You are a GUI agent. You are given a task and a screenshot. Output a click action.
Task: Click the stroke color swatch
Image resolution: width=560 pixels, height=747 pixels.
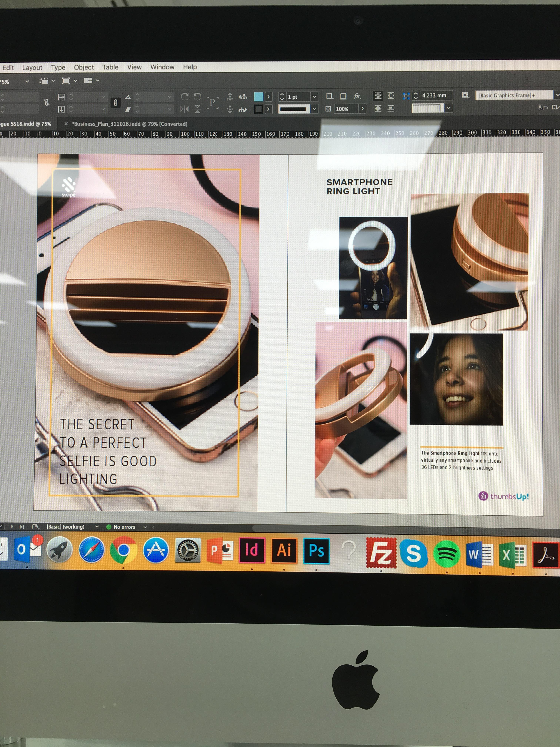pos(259,109)
